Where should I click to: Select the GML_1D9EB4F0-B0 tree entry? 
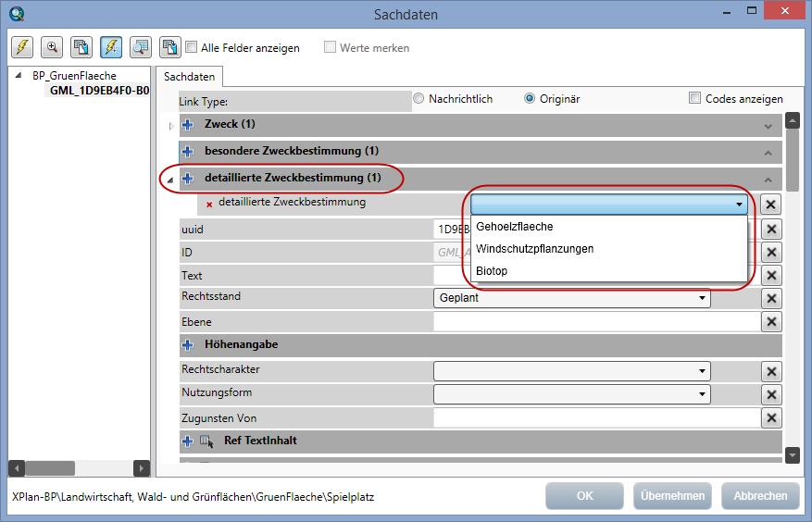pyautogui.click(x=99, y=91)
